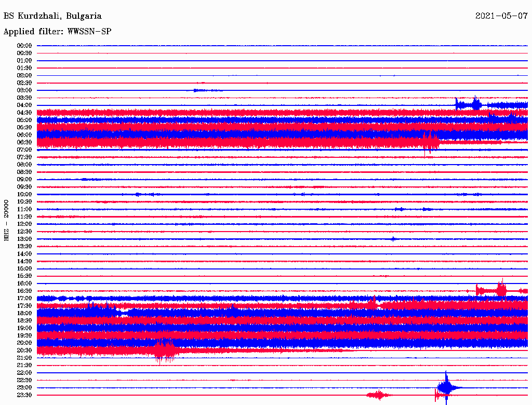The height and width of the screenshot is (405, 532).
Task: Click the '12:30' time label
Action: click(x=24, y=232)
